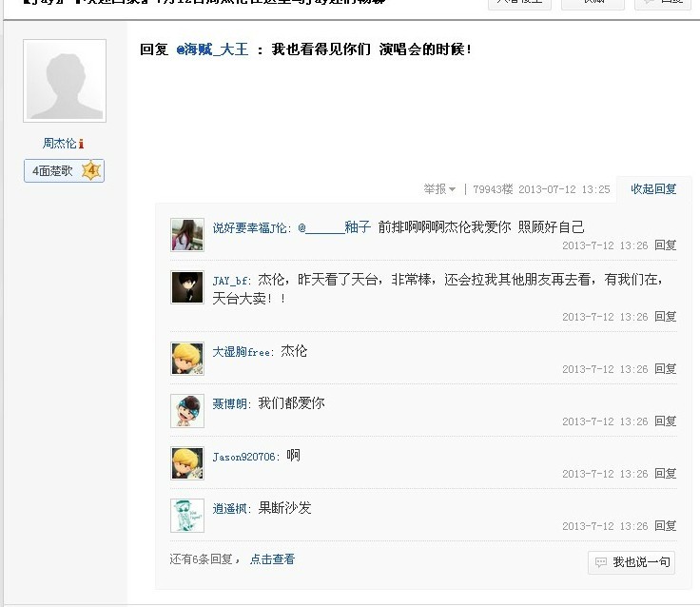Click the 我也说一句 button
700x607 pixels.
(632, 562)
